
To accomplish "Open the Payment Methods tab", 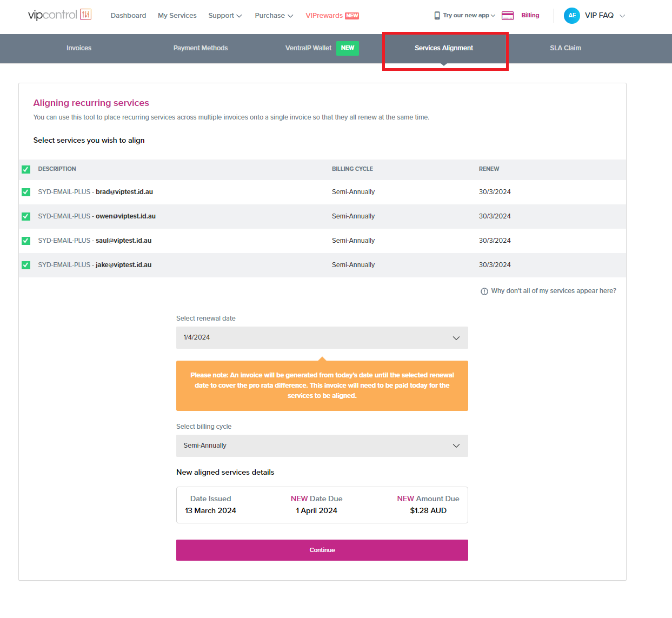I will point(201,48).
